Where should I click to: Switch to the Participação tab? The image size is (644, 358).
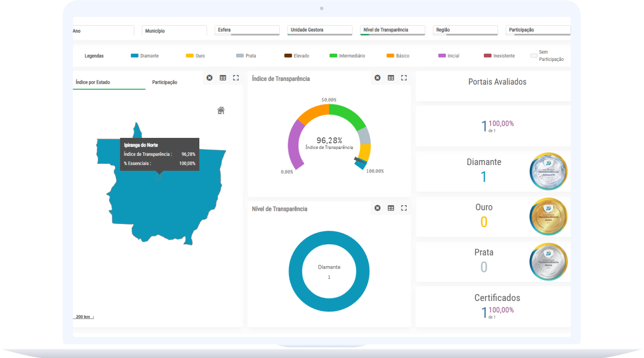165,82
